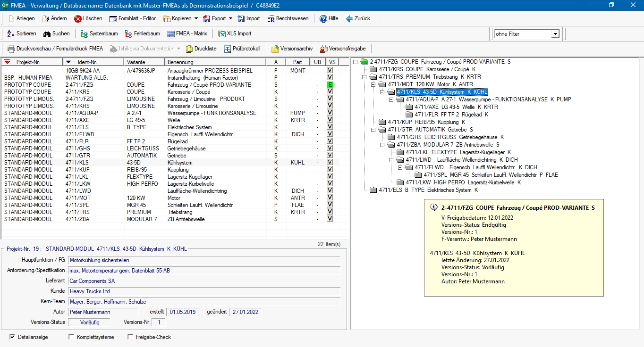This screenshot has height=347, width=644.
Task: Enable the Freigabe-Check checkbox
Action: pos(130,337)
